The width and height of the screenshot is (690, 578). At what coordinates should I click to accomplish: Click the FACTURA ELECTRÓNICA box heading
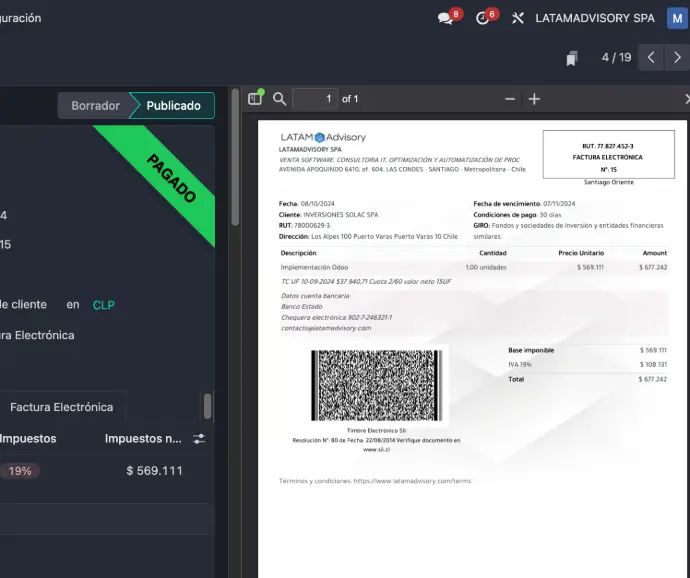click(x=608, y=157)
